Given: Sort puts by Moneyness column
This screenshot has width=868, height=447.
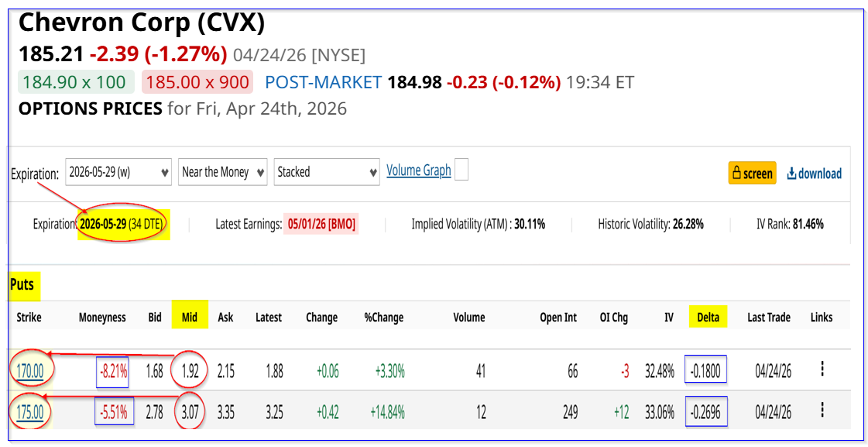Looking at the screenshot, I should (x=102, y=317).
